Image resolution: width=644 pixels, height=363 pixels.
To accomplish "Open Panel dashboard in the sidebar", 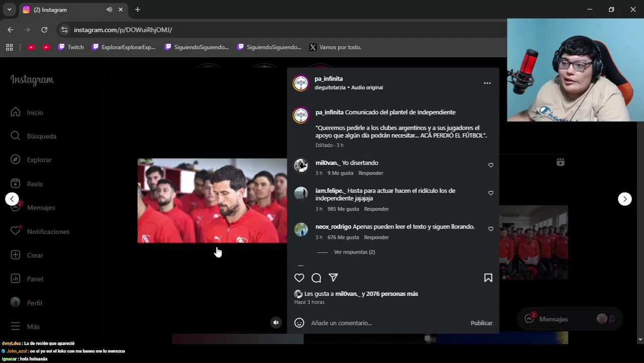I will point(27,279).
